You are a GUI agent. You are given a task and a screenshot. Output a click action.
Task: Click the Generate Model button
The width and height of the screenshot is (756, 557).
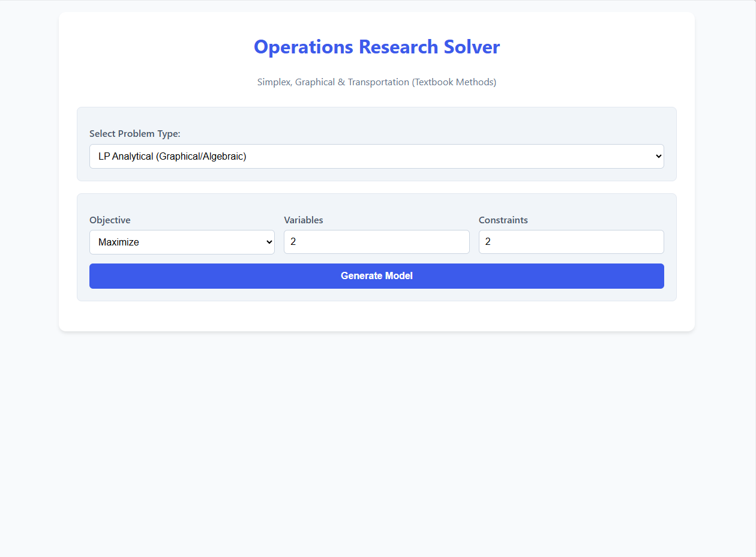(x=376, y=275)
